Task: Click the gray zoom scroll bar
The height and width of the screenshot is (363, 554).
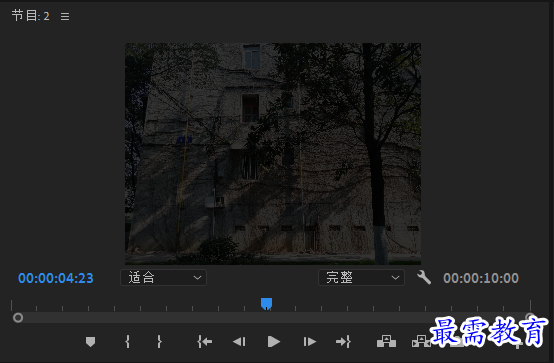Action: tap(274, 318)
